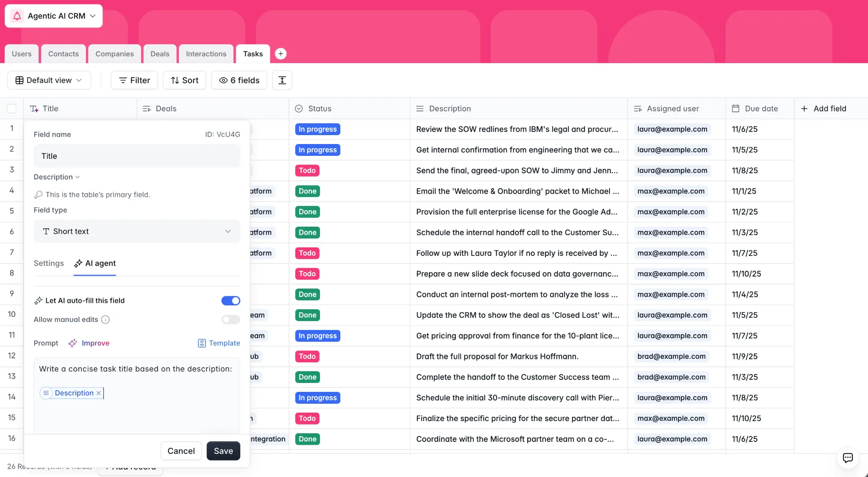Open the Interactions table tab
The height and width of the screenshot is (477, 868).
click(206, 54)
